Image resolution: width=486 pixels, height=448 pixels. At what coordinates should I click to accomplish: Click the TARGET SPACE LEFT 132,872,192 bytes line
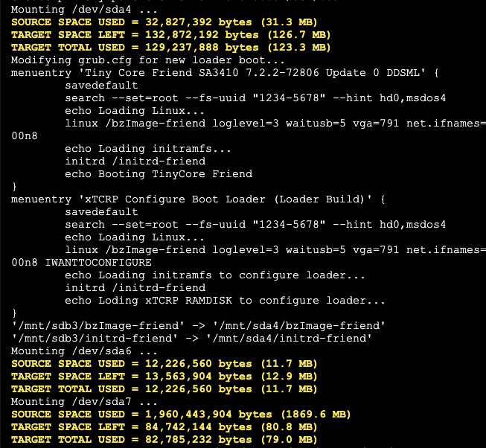pyautogui.click(x=171, y=35)
